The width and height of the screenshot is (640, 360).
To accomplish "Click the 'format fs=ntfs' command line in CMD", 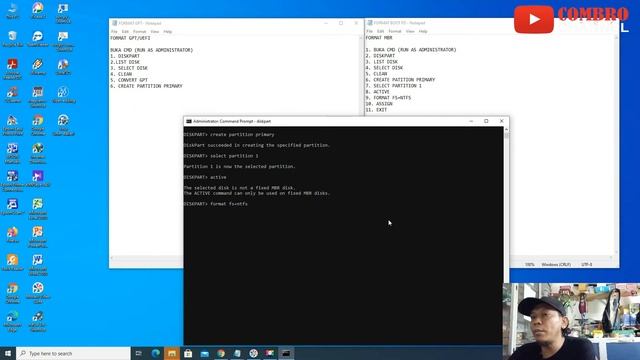I will (216, 204).
